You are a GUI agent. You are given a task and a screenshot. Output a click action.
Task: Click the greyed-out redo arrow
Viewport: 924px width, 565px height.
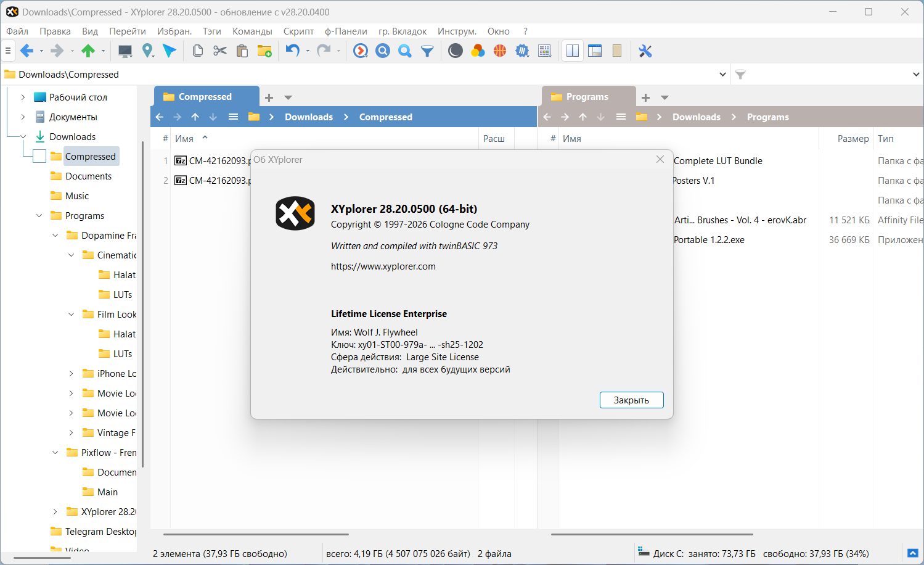coord(324,51)
